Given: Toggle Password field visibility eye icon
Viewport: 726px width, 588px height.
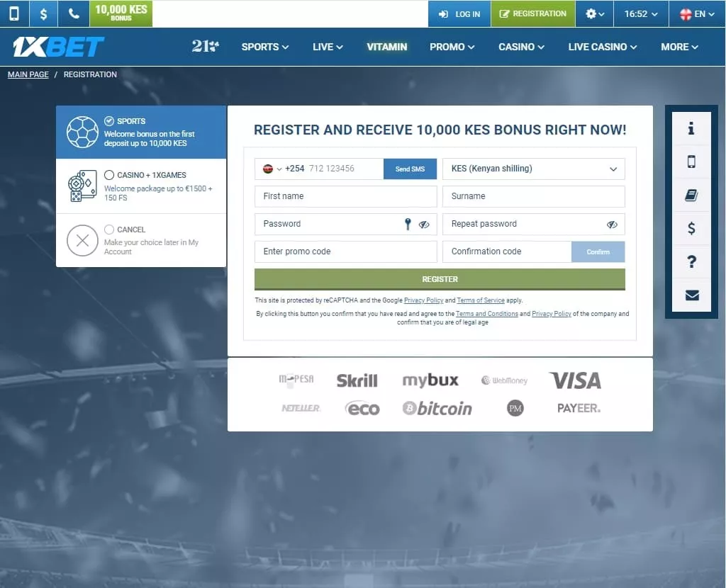Looking at the screenshot, I should 424,225.
